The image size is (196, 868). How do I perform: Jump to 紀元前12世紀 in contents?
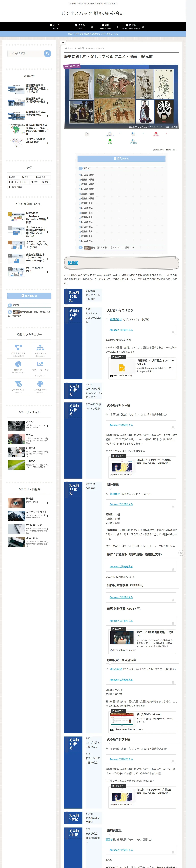coord(87,189)
